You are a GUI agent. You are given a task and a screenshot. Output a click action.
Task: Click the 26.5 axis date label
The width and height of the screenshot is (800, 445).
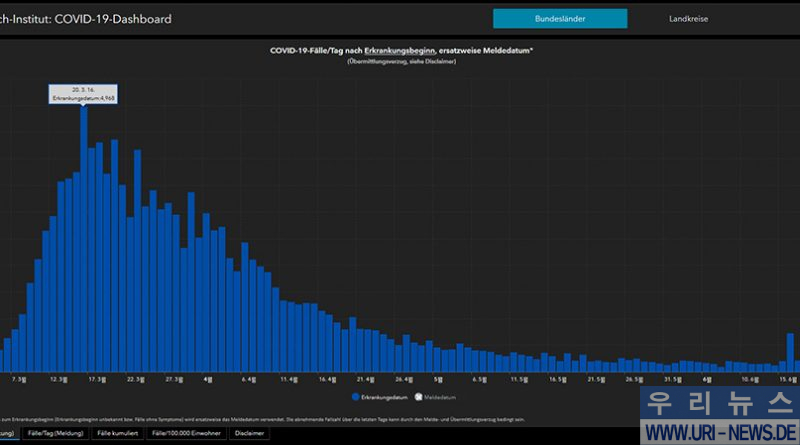pos(634,380)
